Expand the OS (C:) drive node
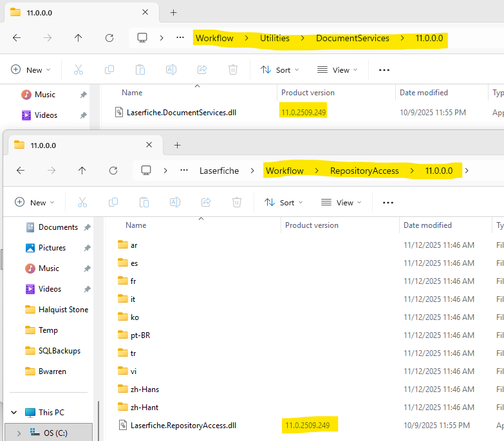Viewport: 504px width, 441px height. point(19,433)
